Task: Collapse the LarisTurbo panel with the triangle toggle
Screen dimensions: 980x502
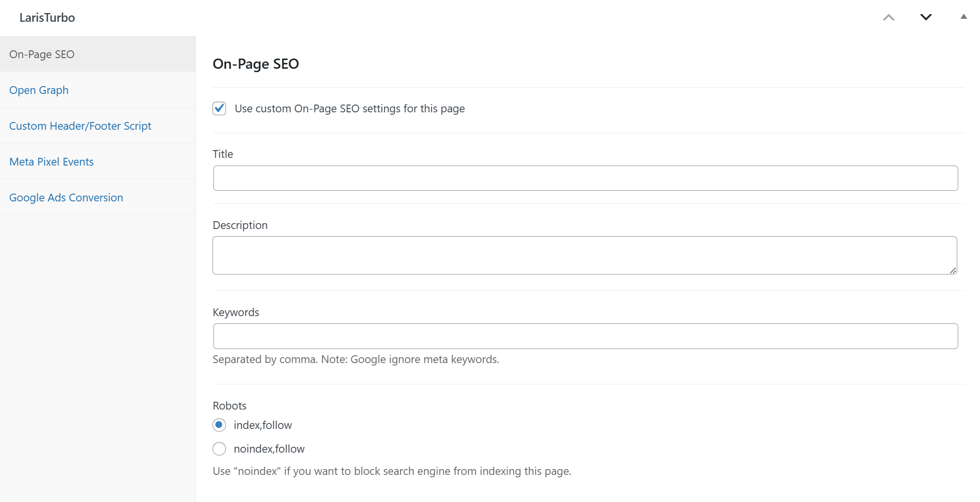Action: coord(963,17)
